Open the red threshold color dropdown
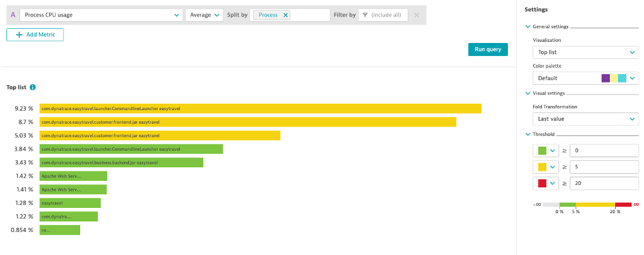 546,183
